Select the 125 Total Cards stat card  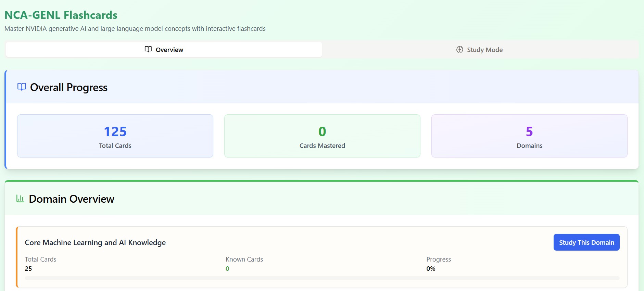pyautogui.click(x=115, y=136)
